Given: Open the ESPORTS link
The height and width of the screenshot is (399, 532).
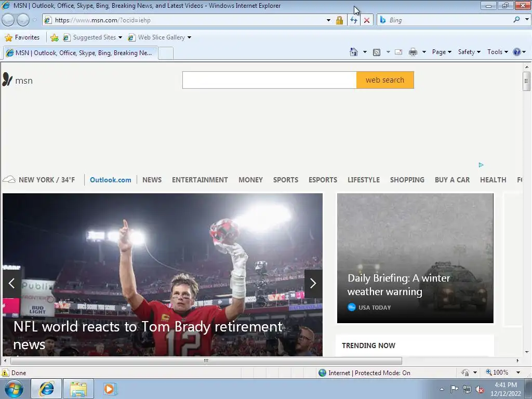Looking at the screenshot, I should [323, 180].
